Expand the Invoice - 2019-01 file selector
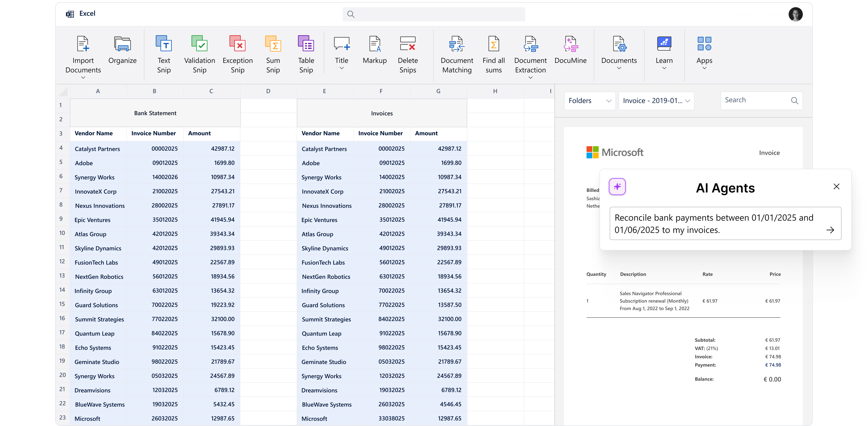Image resolution: width=868 pixels, height=426 pixels. (656, 101)
